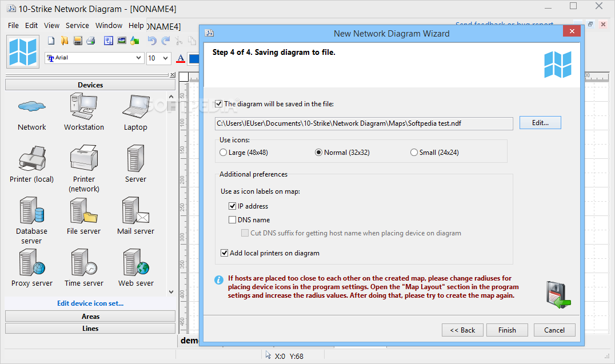Open the View menu

(52, 26)
